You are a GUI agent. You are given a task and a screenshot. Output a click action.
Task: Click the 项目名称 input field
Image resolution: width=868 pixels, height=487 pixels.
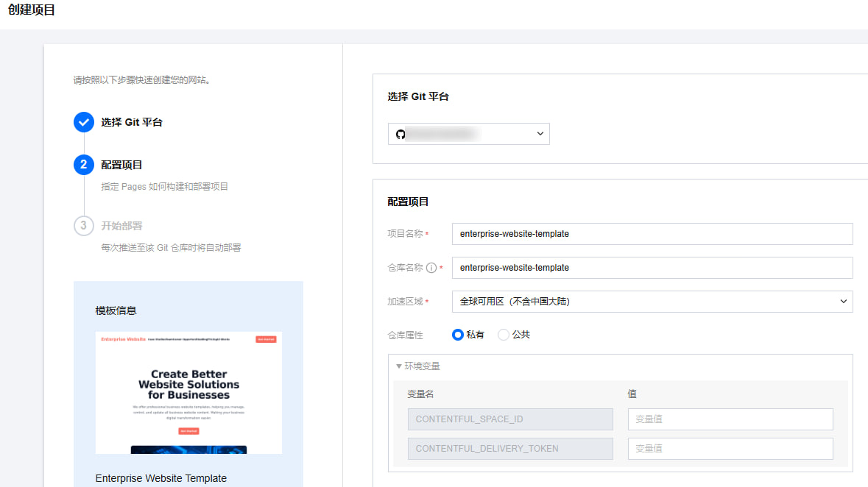(x=652, y=234)
